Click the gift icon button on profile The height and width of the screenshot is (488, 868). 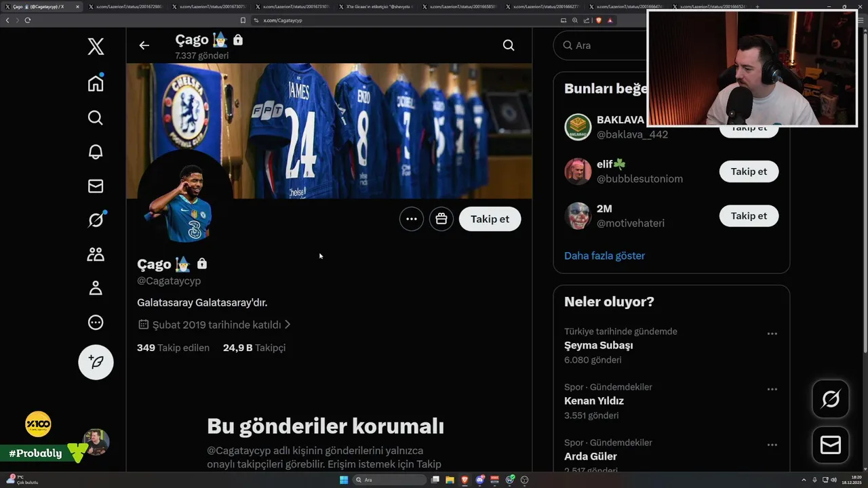coord(441,219)
